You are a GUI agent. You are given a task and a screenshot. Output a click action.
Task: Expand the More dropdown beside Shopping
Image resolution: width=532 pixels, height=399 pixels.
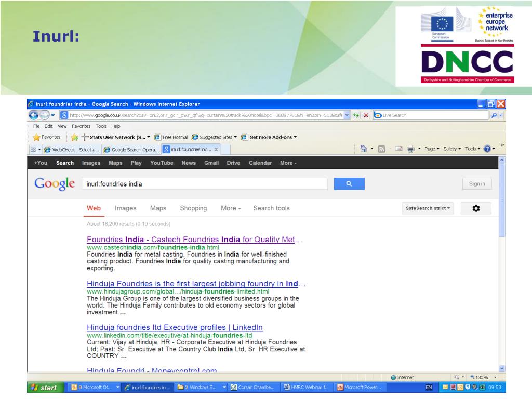231,208
